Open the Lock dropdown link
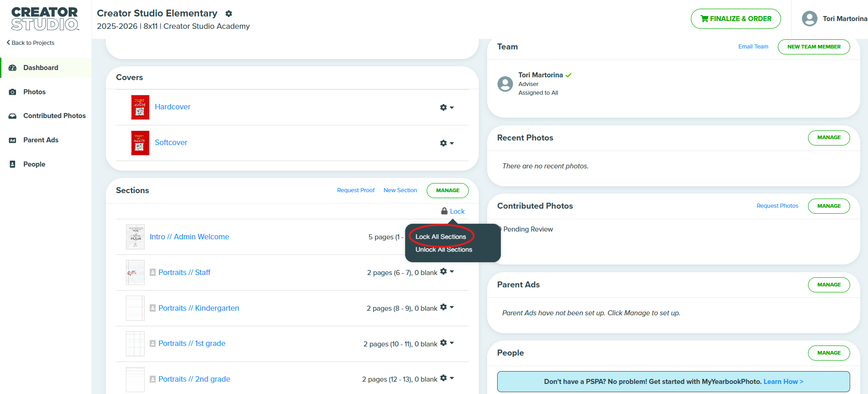 click(x=457, y=211)
